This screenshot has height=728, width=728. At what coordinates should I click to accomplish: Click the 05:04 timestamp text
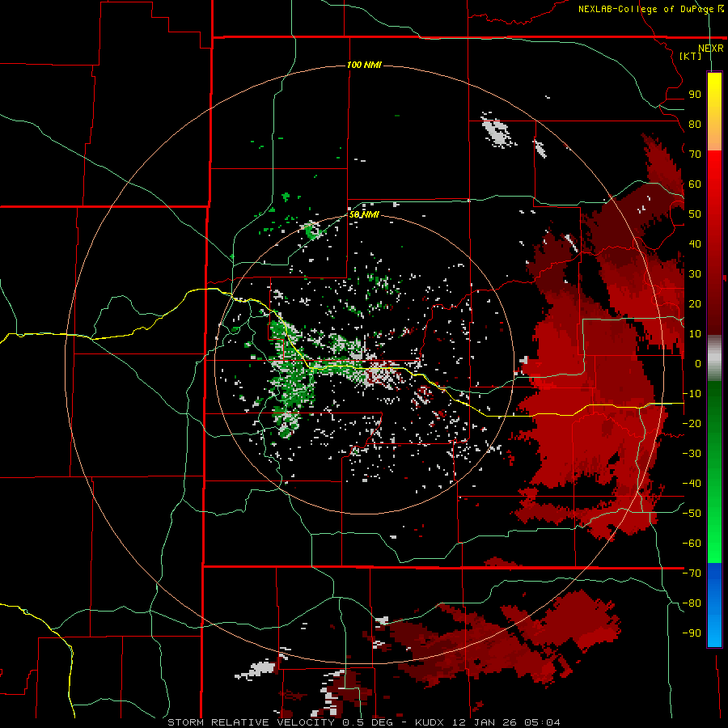[542, 722]
